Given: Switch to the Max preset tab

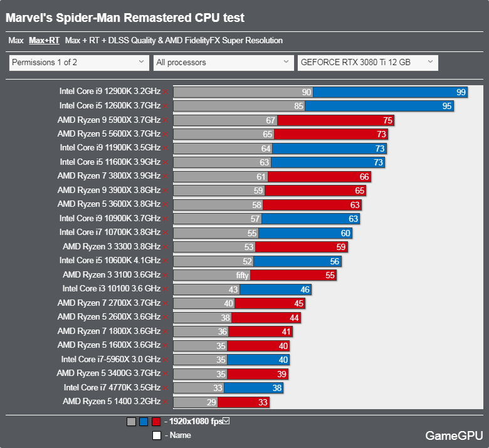Looking at the screenshot, I should click(x=16, y=41).
